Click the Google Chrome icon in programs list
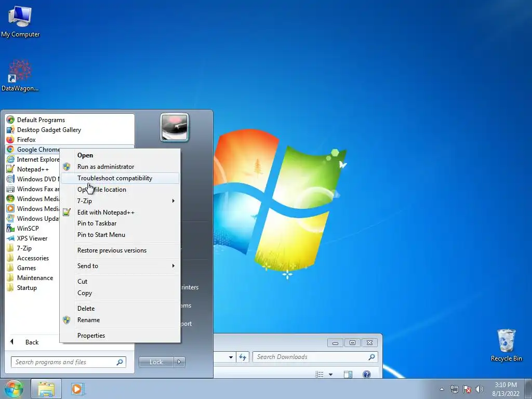The image size is (532, 399). (x=10, y=149)
